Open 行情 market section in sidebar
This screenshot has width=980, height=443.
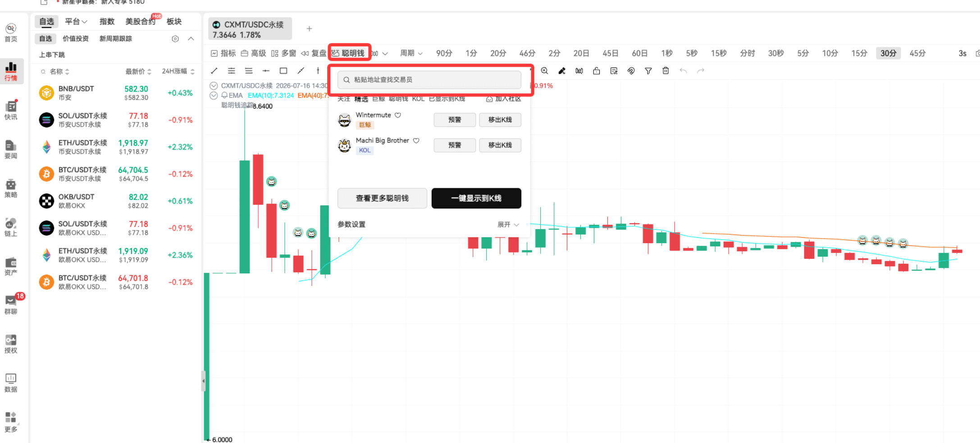tap(11, 71)
